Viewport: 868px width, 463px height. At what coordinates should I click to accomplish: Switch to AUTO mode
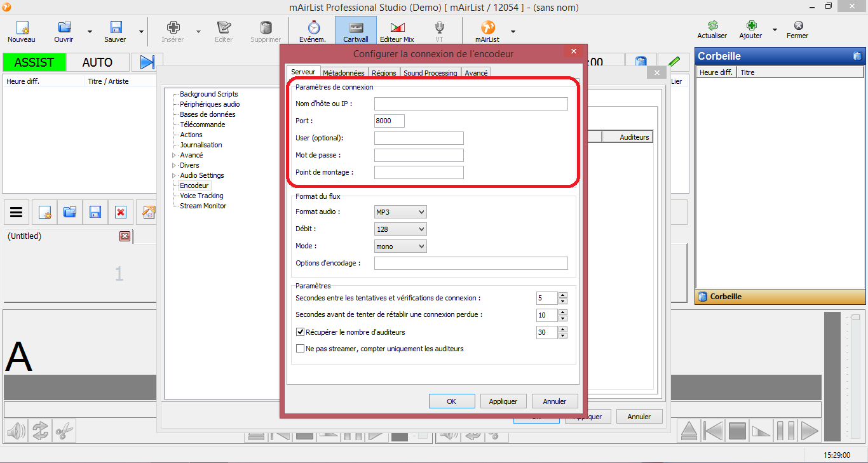coord(97,62)
